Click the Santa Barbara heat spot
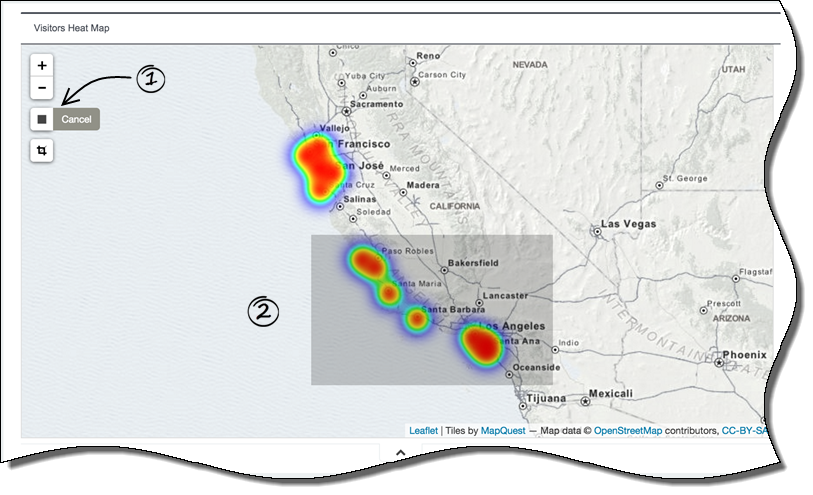This screenshot has height=495, width=813. [416, 320]
